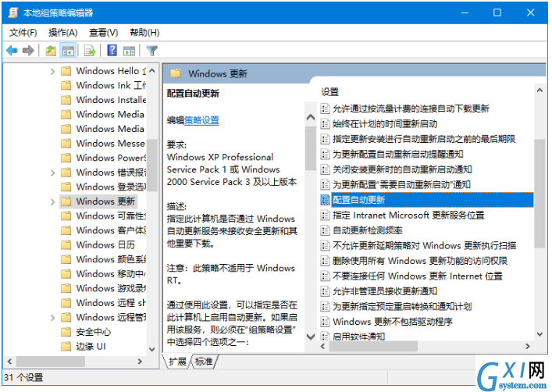This screenshot has width=552, height=392.
Task: Expand the Windows 远程管理 tree node
Action: [x=52, y=317]
